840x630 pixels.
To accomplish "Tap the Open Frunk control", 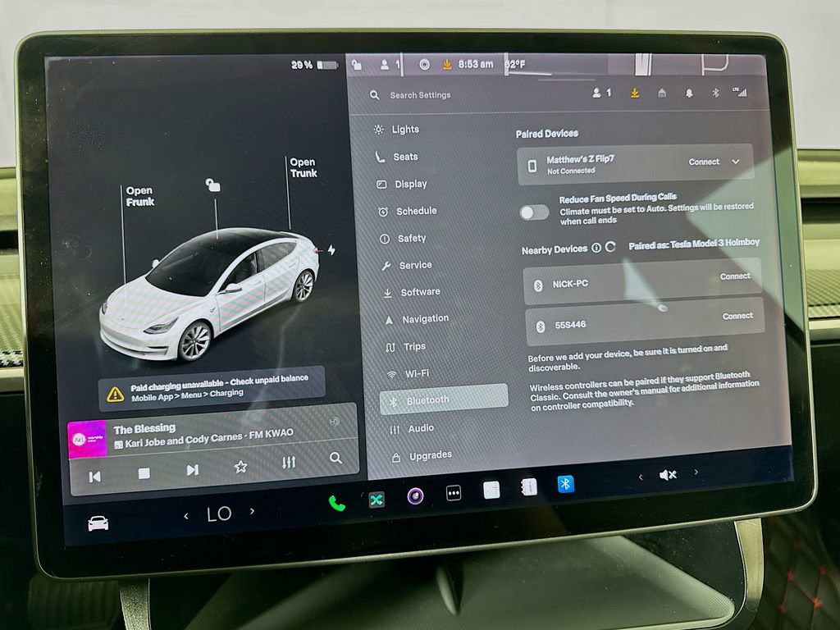I will pos(139,196).
